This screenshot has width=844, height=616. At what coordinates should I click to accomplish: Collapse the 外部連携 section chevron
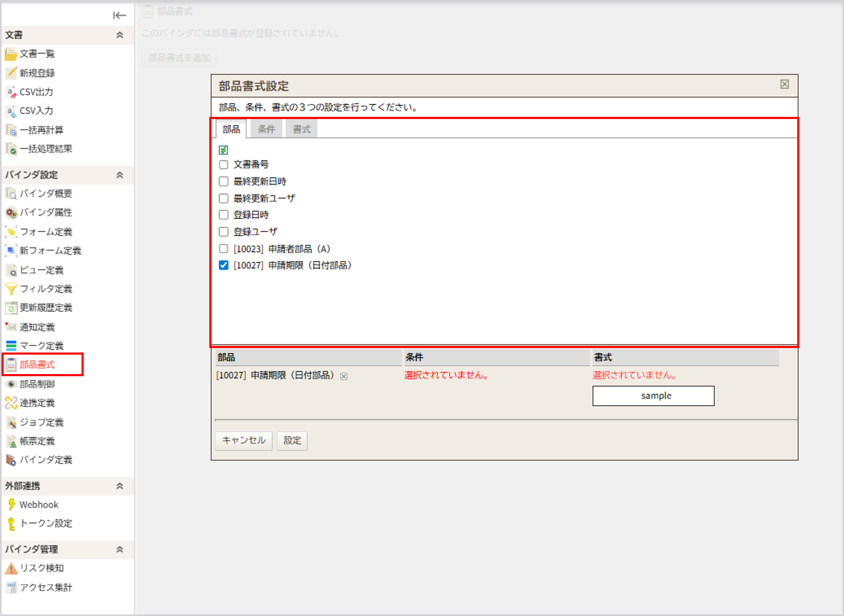[x=120, y=486]
